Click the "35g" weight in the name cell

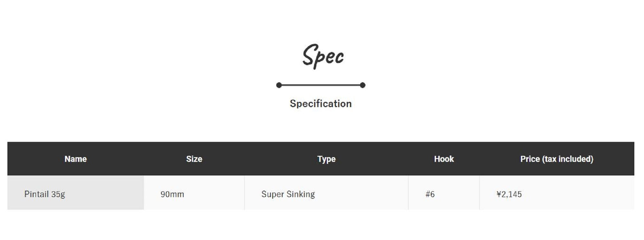coord(58,195)
